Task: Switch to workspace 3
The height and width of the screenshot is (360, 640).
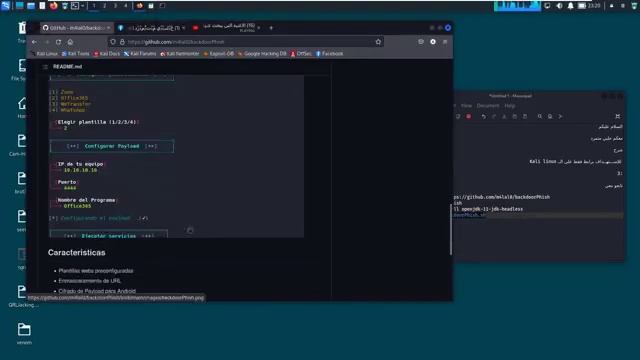Action: click(115, 6)
